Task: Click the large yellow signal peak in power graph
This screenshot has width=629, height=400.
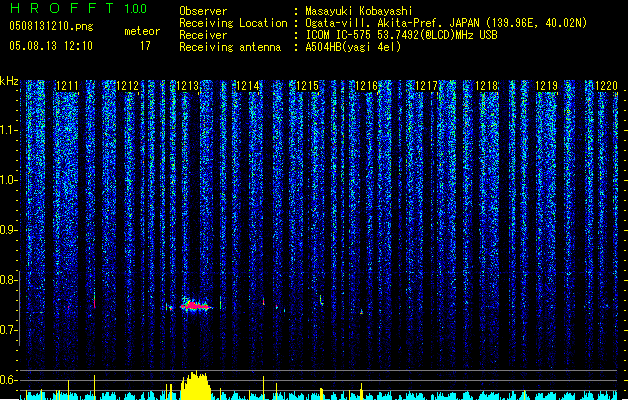Action: pos(195,385)
